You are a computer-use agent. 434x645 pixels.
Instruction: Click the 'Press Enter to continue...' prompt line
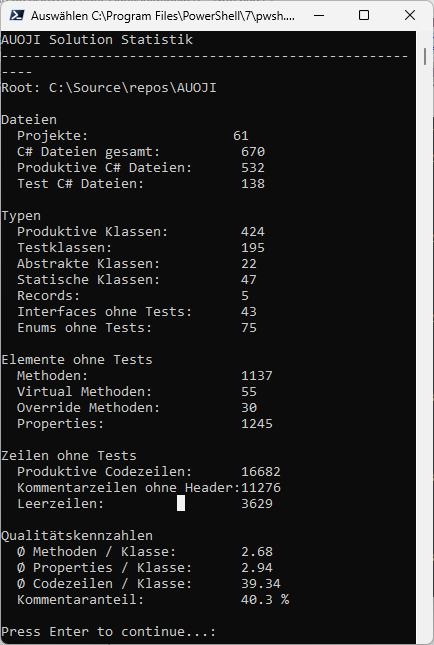(x=109, y=631)
